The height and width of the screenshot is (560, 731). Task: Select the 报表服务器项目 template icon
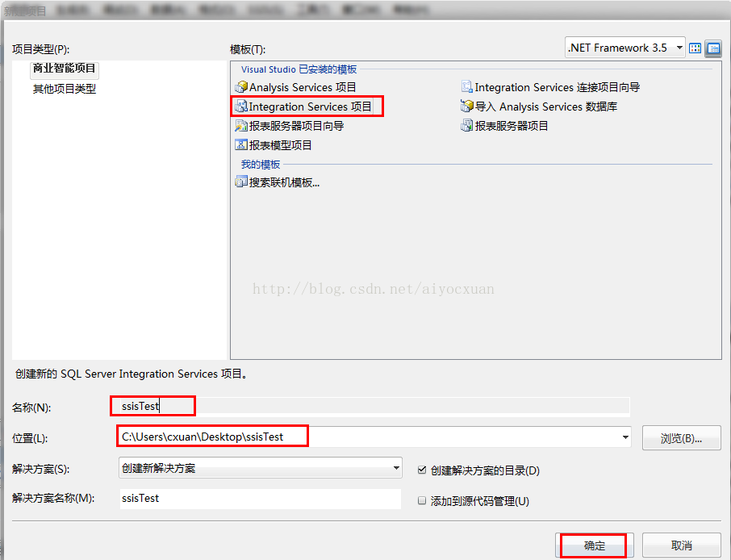(x=466, y=125)
